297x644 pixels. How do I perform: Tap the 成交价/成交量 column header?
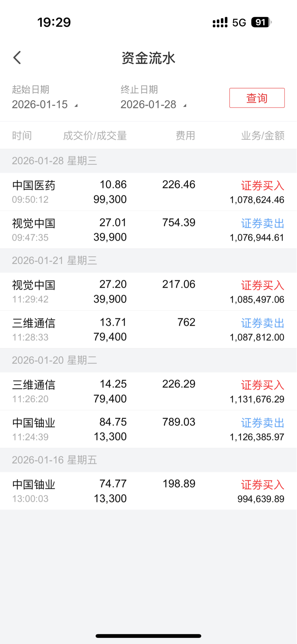point(95,136)
